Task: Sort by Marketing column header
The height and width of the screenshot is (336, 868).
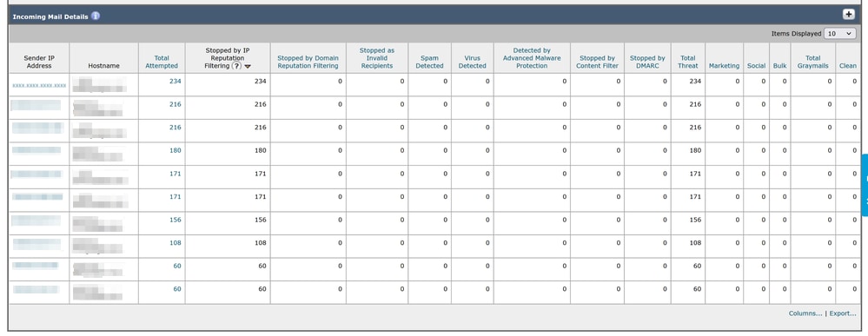Action: (724, 66)
